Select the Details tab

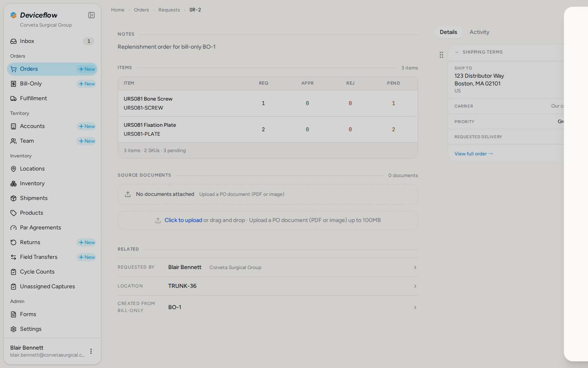point(448,32)
